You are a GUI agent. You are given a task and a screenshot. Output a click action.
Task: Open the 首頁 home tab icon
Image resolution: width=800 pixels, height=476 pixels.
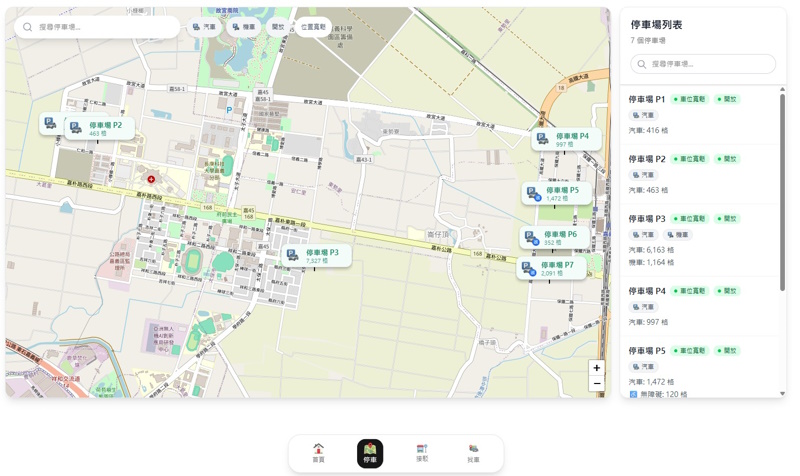(318, 453)
